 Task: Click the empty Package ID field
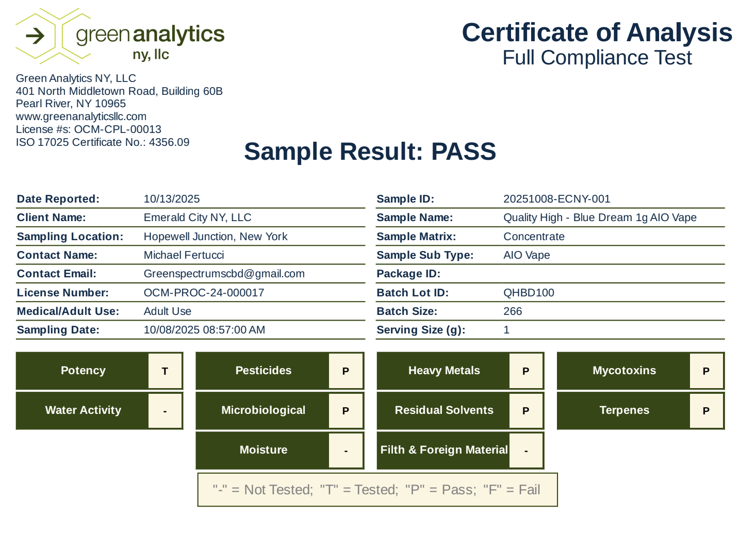[613, 274]
